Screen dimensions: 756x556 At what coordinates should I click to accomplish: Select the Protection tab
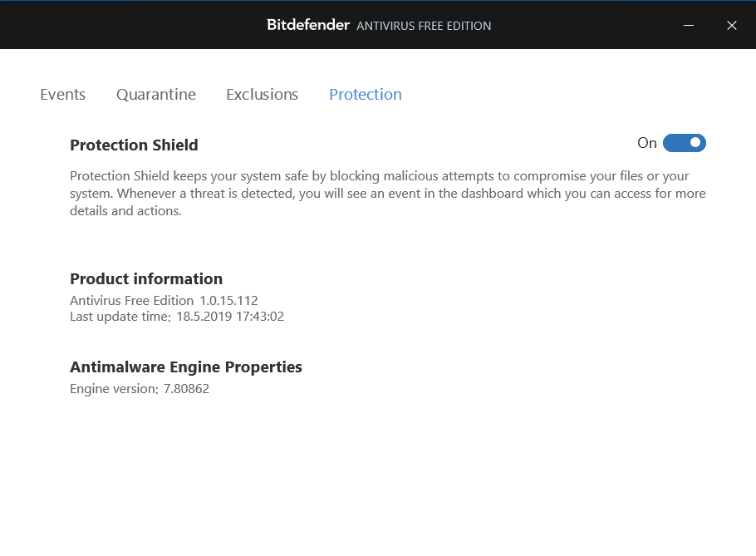(x=366, y=95)
